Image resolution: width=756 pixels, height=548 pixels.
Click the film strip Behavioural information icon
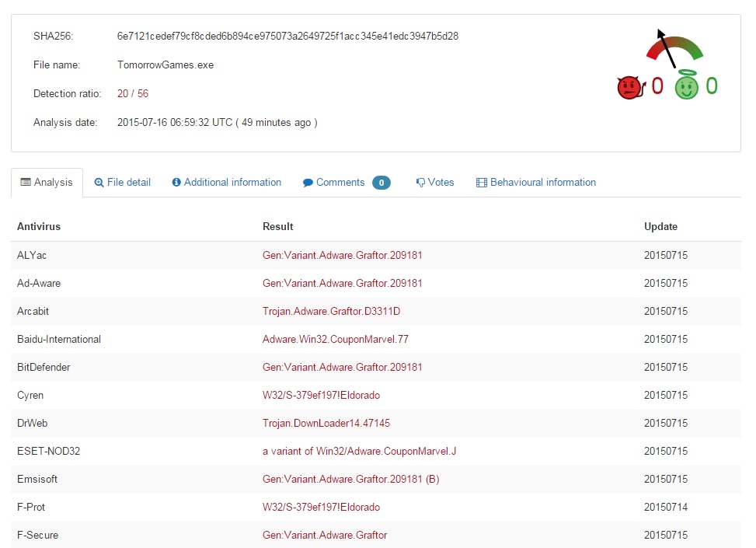(x=481, y=183)
